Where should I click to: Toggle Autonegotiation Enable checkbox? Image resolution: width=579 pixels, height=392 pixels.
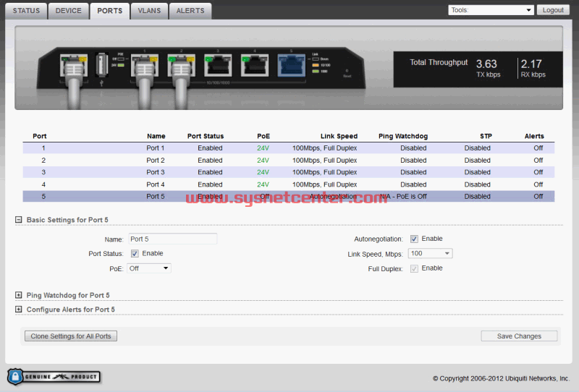tap(414, 239)
